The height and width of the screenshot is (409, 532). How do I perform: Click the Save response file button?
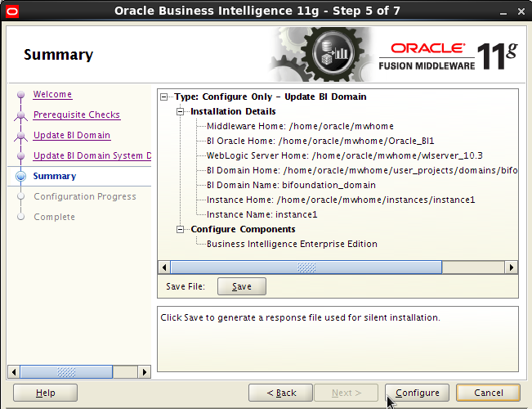tap(242, 286)
